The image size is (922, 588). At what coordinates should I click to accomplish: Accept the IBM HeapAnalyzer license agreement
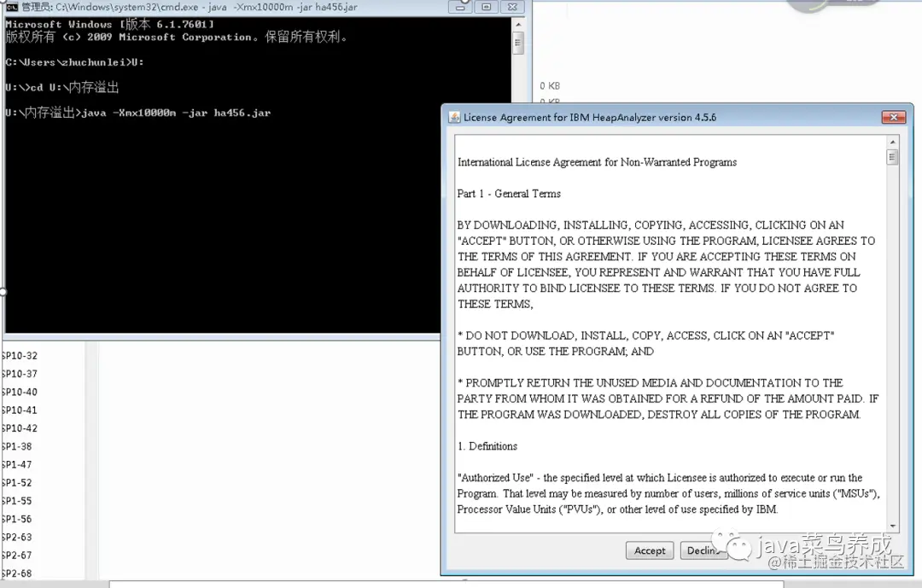coord(649,550)
